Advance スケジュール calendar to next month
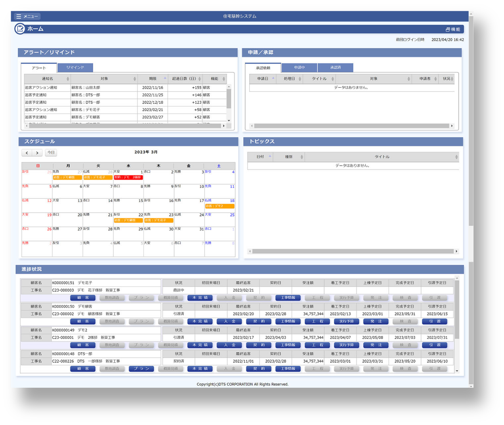This screenshot has height=425, width=504. (x=37, y=153)
